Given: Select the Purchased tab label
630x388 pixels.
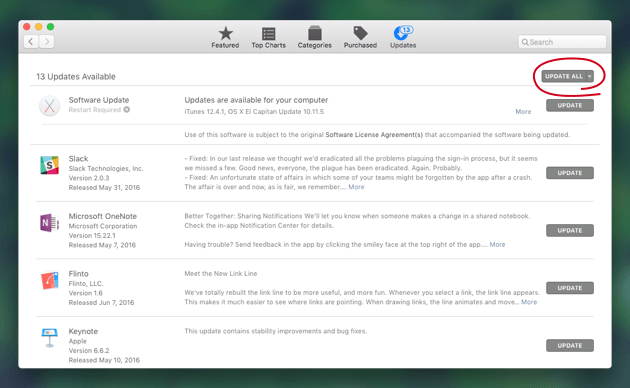Looking at the screenshot, I should tap(360, 45).
